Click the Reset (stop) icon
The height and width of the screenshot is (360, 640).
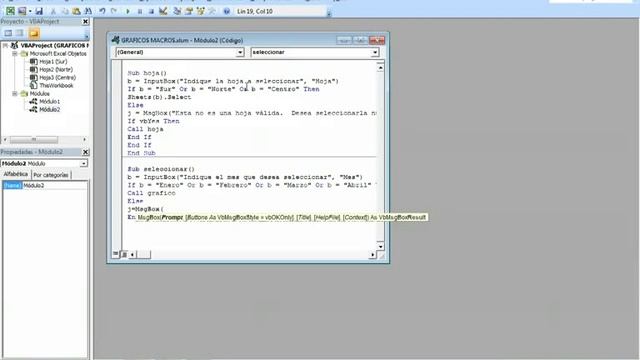click(151, 11)
